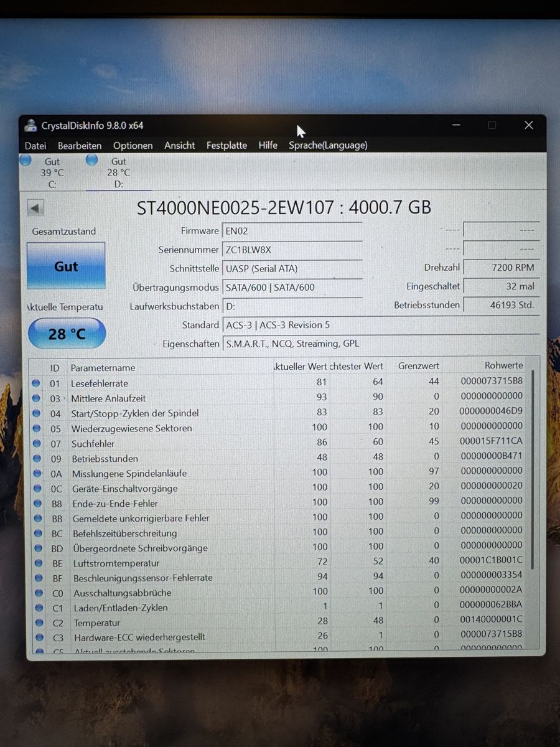
Task: Click status dot of Mittlere Anlaufzeit row
Action: (x=36, y=398)
